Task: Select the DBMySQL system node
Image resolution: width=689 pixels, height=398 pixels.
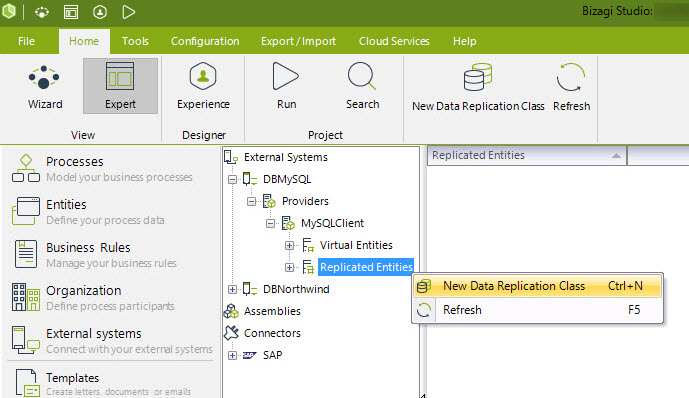Action: pos(286,179)
